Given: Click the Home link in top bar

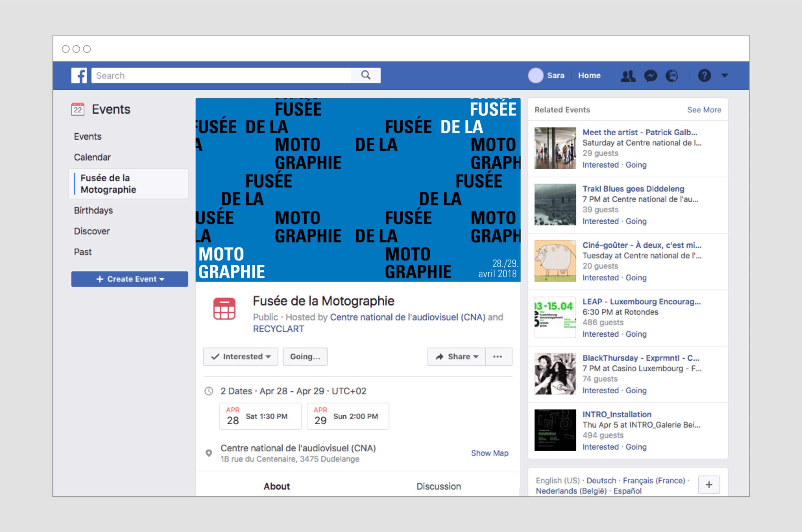Looking at the screenshot, I should (589, 75).
